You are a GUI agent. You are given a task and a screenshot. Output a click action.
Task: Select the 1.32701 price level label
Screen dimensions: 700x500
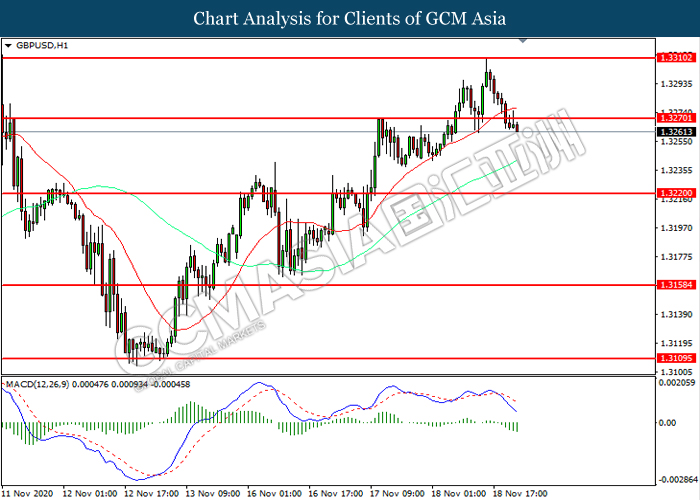[x=676, y=118]
